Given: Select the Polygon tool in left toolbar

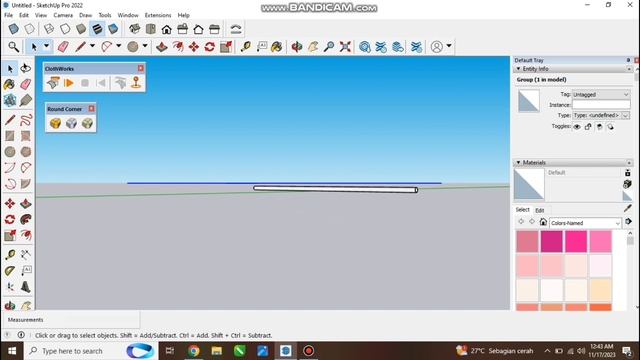Looking at the screenshot, I should tap(26, 152).
